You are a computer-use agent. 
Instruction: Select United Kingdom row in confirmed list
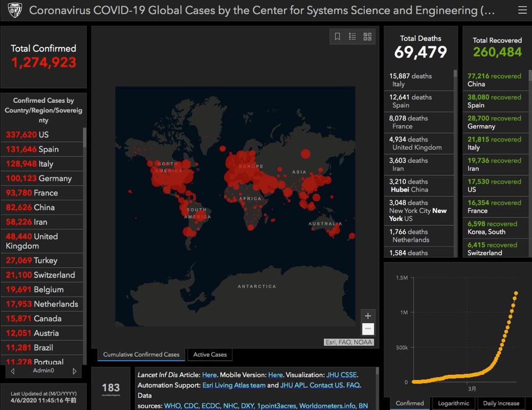[42, 241]
